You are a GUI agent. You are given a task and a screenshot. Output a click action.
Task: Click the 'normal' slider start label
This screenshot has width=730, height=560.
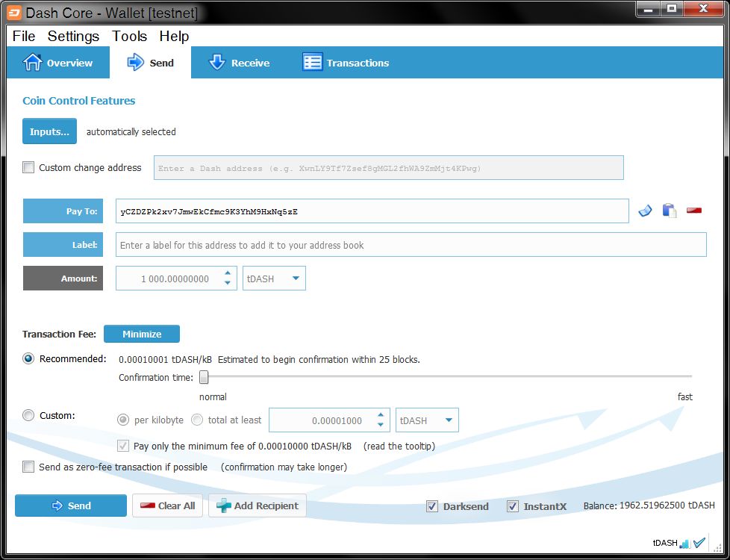213,397
